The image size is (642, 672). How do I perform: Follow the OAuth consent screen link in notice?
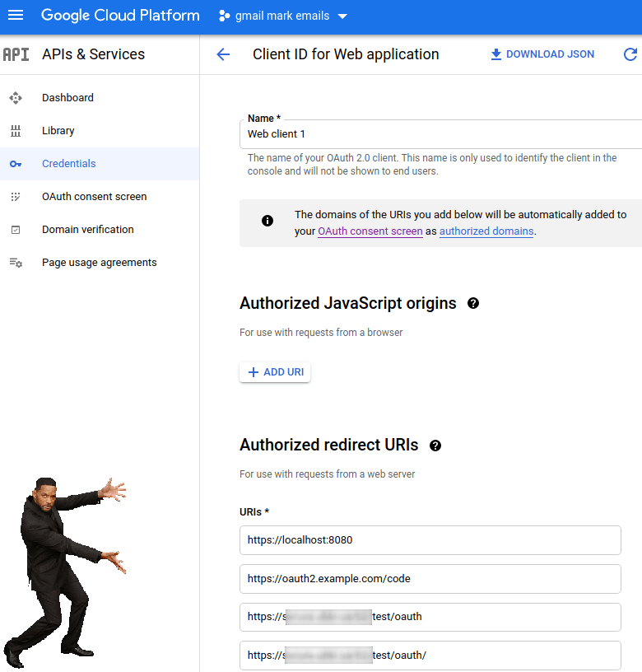pos(370,231)
